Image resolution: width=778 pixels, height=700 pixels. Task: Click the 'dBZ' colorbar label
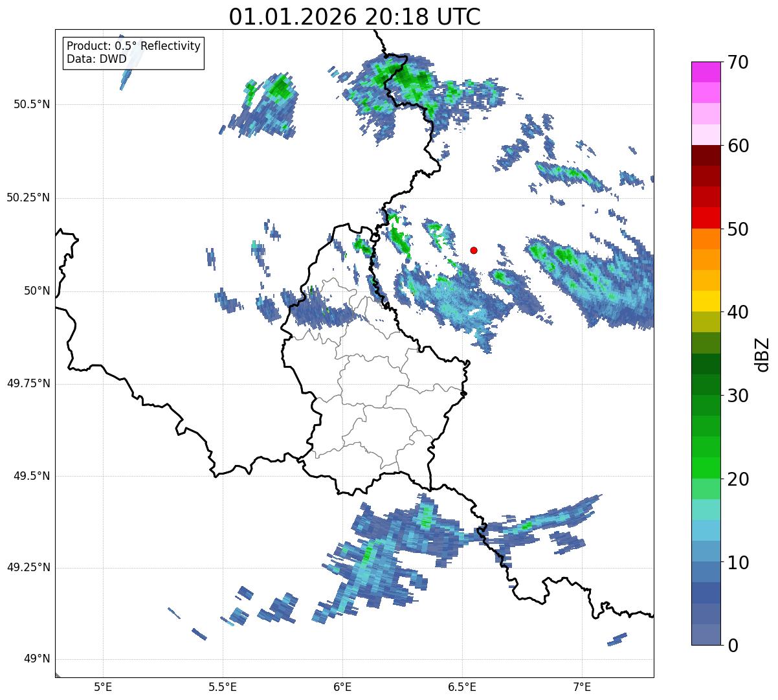tap(762, 354)
